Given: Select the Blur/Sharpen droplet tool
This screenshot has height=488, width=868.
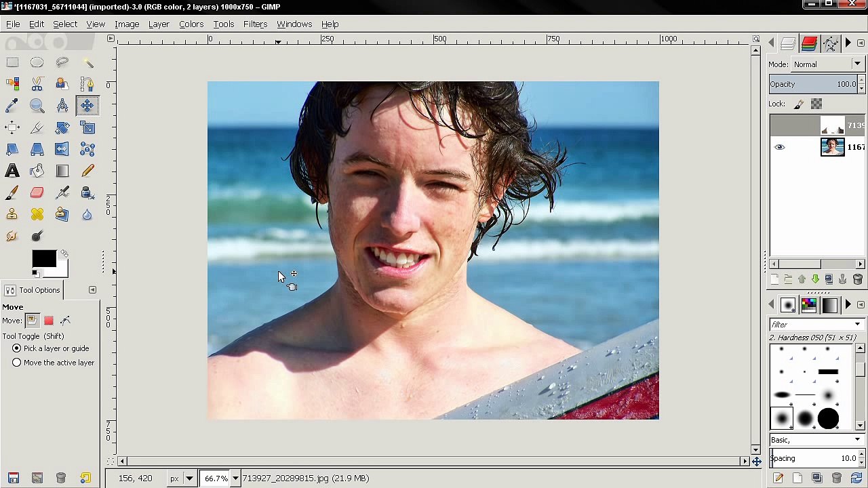Looking at the screenshot, I should pyautogui.click(x=87, y=214).
